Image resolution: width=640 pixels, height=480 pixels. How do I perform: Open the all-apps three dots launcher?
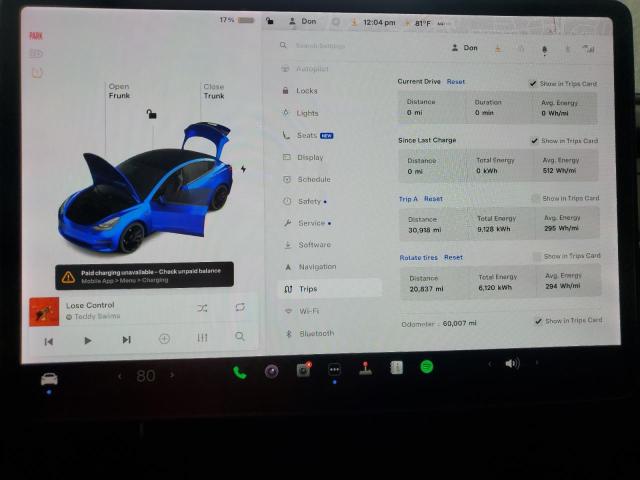point(334,370)
